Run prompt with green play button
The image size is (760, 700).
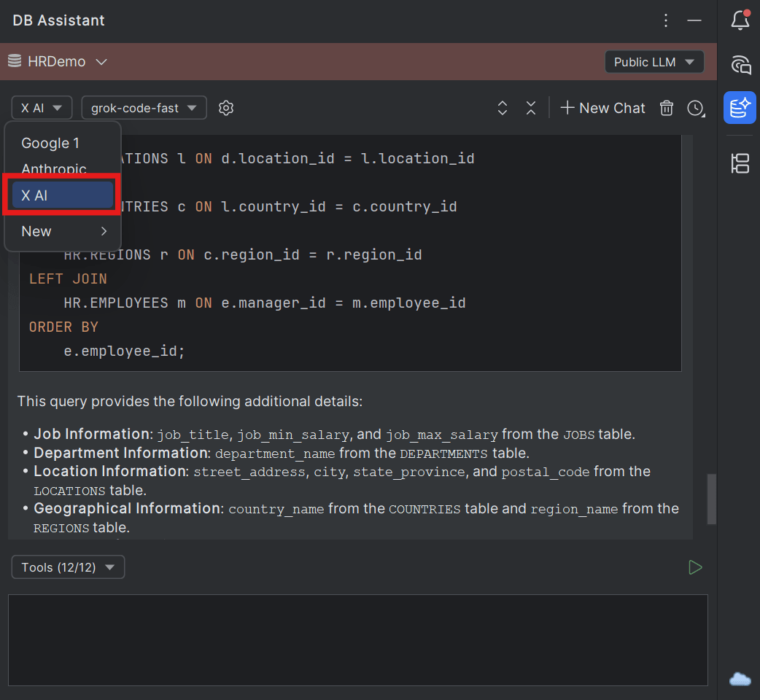[695, 567]
